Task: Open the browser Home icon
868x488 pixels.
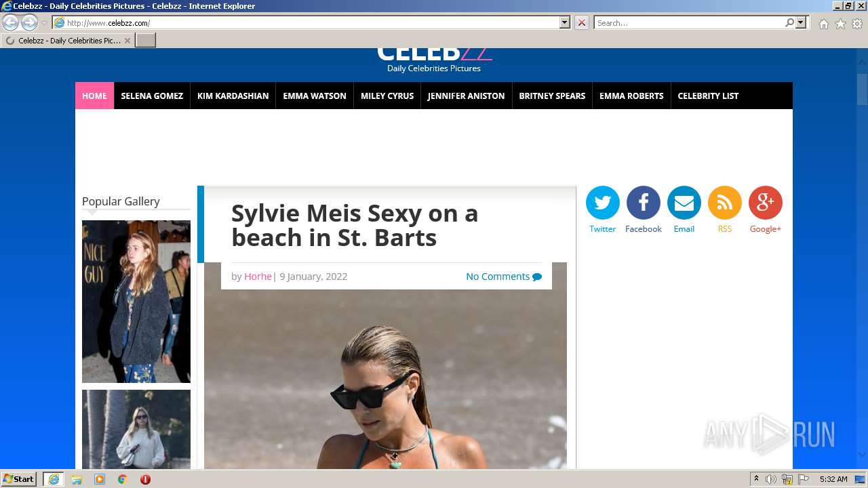Action: pos(823,24)
